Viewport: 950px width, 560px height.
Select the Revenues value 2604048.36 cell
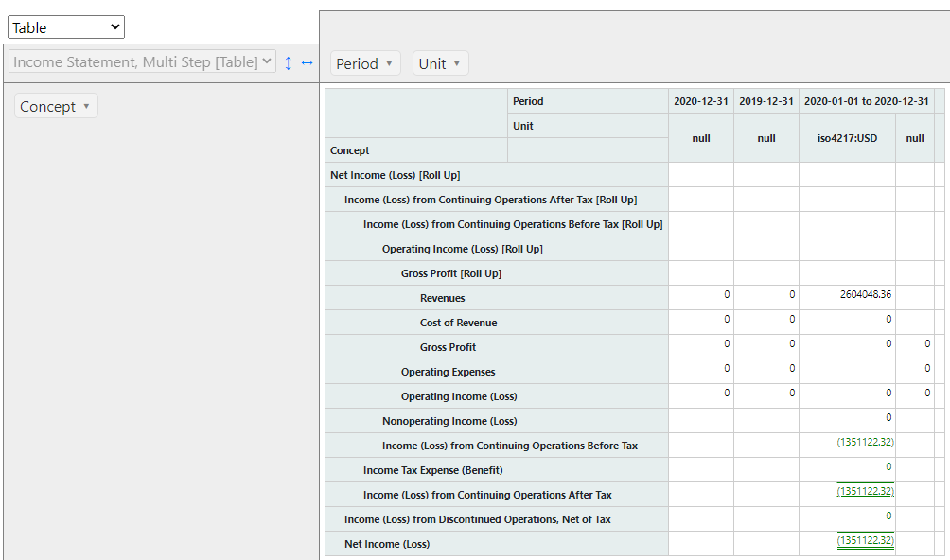(865, 294)
